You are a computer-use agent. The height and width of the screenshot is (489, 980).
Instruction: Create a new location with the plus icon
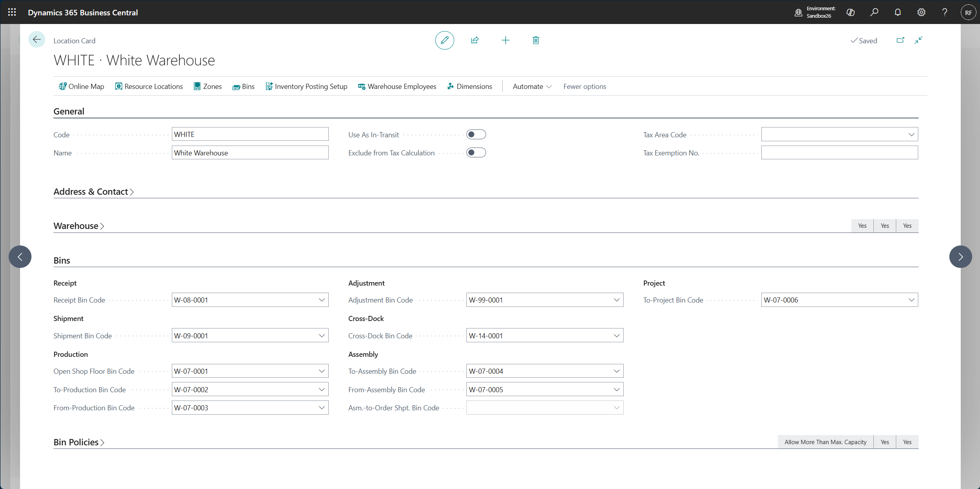click(x=505, y=40)
